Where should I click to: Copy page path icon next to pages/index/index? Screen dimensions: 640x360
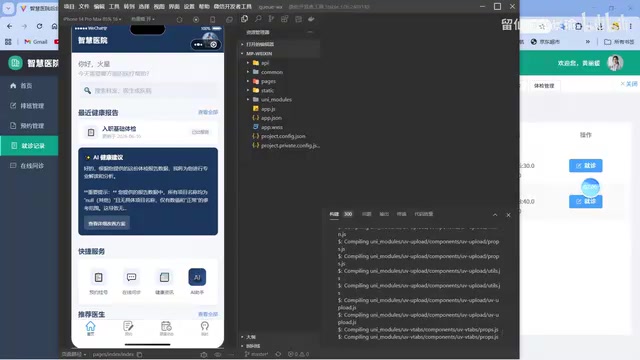click(140, 354)
